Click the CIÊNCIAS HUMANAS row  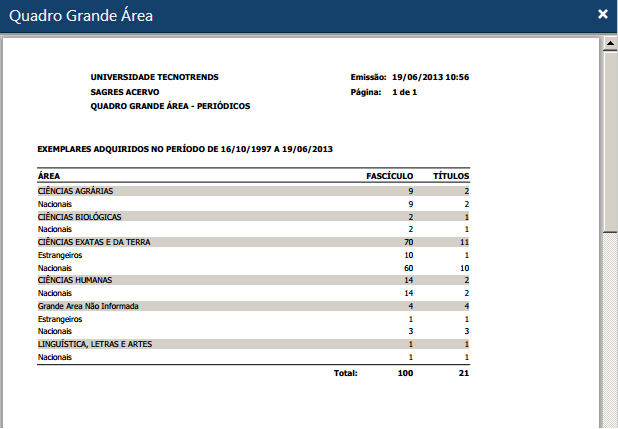(75, 280)
